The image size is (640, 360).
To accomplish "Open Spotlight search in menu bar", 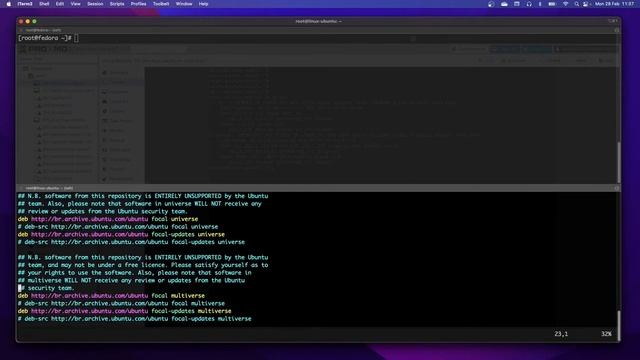I will point(576,4).
